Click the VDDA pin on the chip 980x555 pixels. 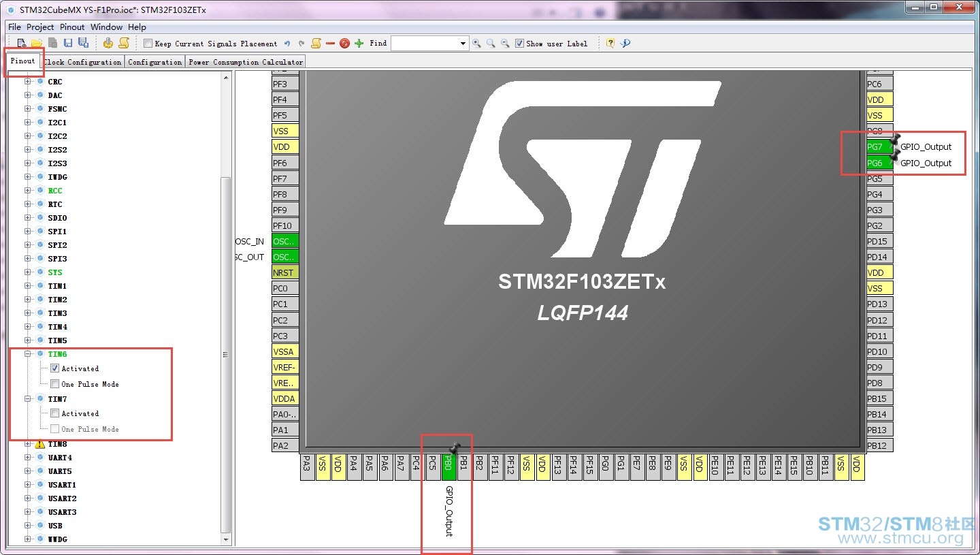tap(285, 398)
